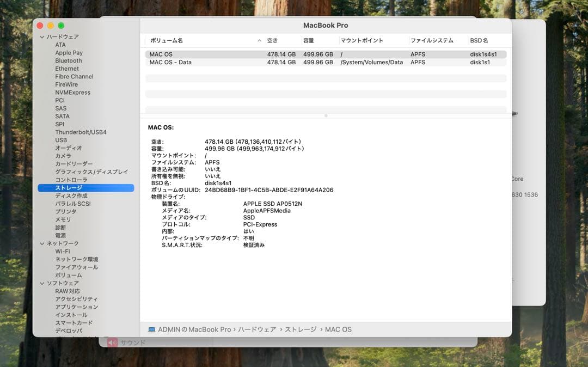Select カードリーダー in the sidebar

point(74,164)
